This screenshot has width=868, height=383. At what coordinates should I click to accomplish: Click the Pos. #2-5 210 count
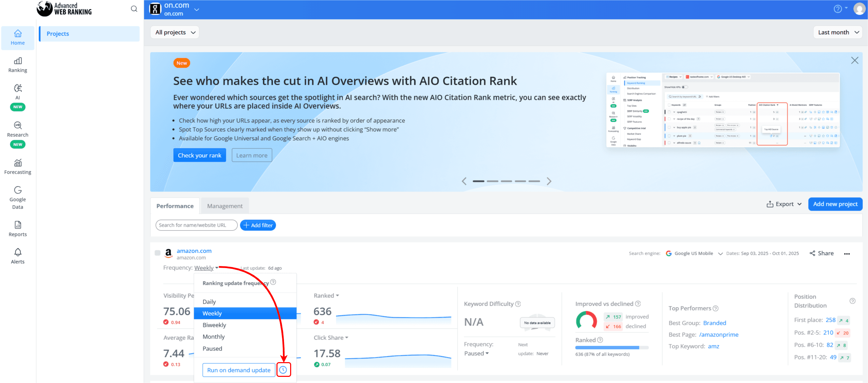[x=828, y=332]
